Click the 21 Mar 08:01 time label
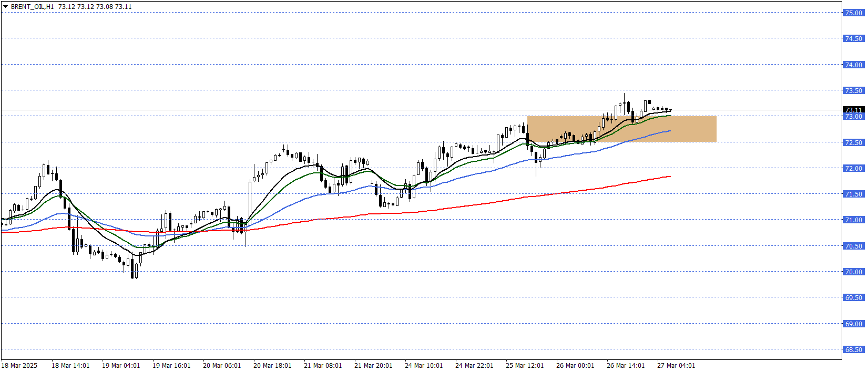The width and height of the screenshot is (868, 372). click(x=323, y=366)
